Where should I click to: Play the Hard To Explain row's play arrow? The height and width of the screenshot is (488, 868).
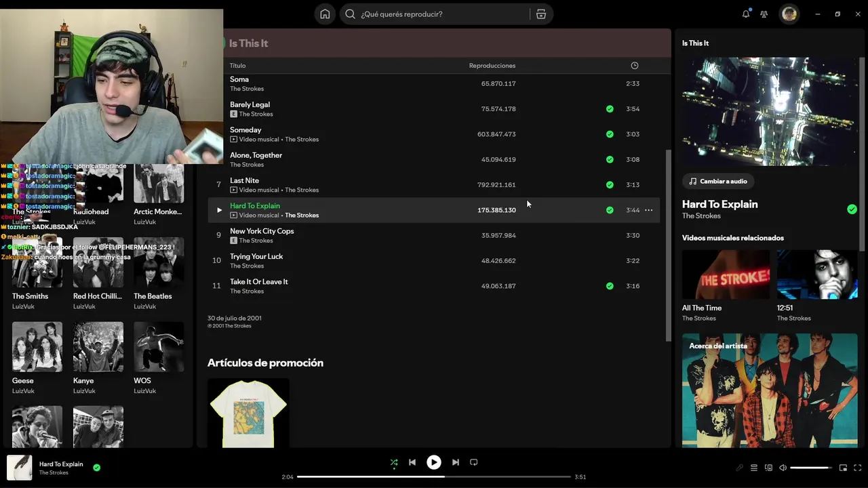[218, 210]
